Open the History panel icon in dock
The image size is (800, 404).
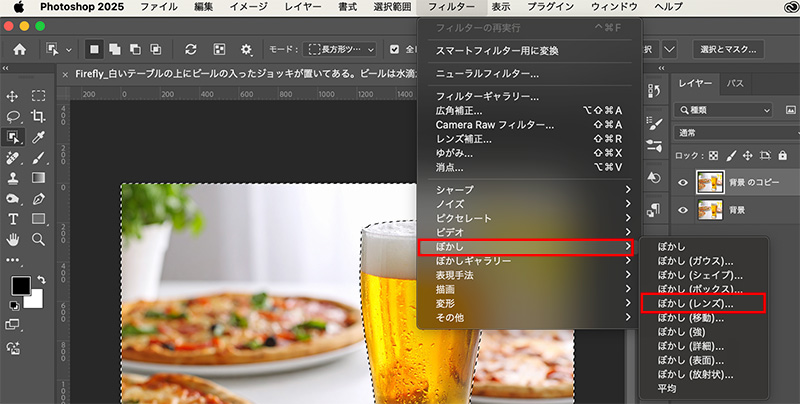click(x=654, y=91)
